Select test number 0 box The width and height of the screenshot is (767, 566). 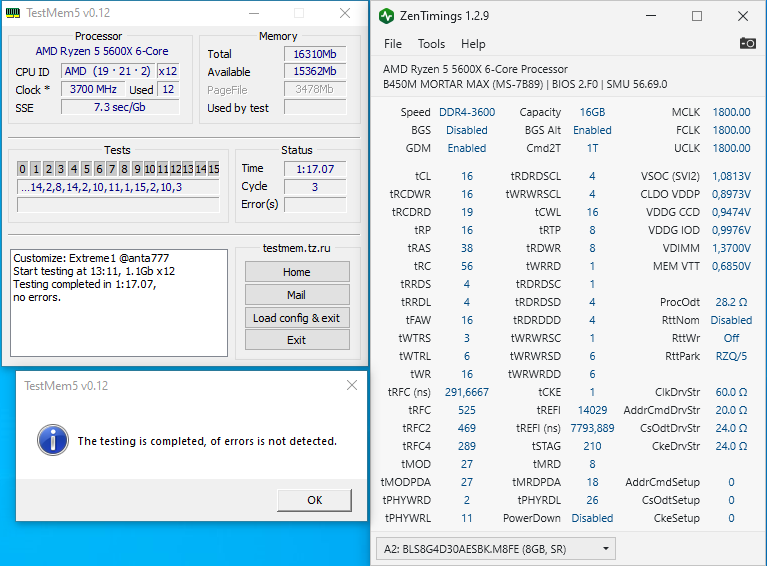[23, 169]
